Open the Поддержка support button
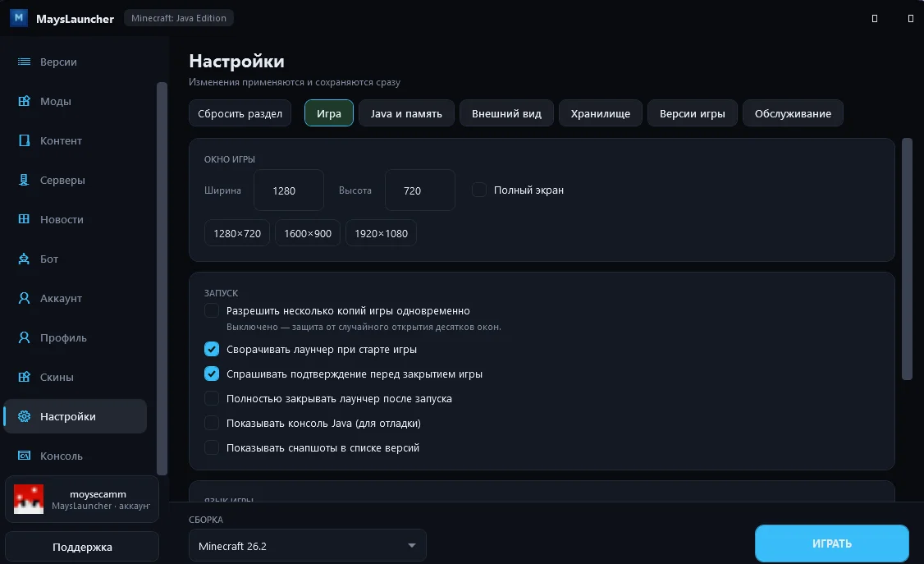 pos(82,547)
